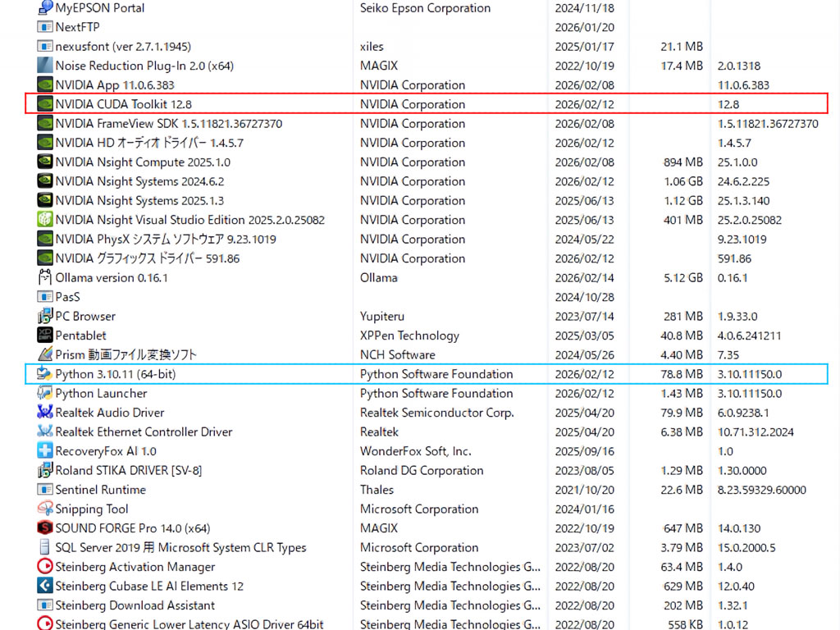Select the NVIDIA Nsight Systems 2025.1.3 row

[x=139, y=201]
